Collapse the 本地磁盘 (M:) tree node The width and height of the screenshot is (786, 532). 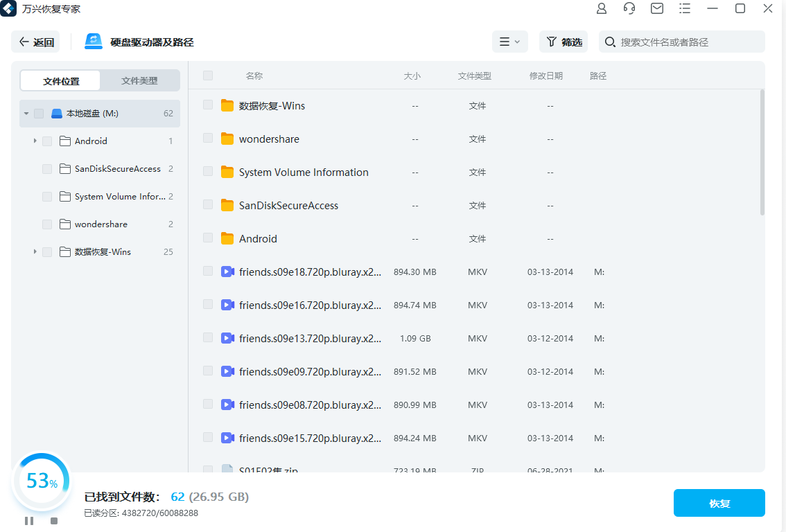pos(26,114)
